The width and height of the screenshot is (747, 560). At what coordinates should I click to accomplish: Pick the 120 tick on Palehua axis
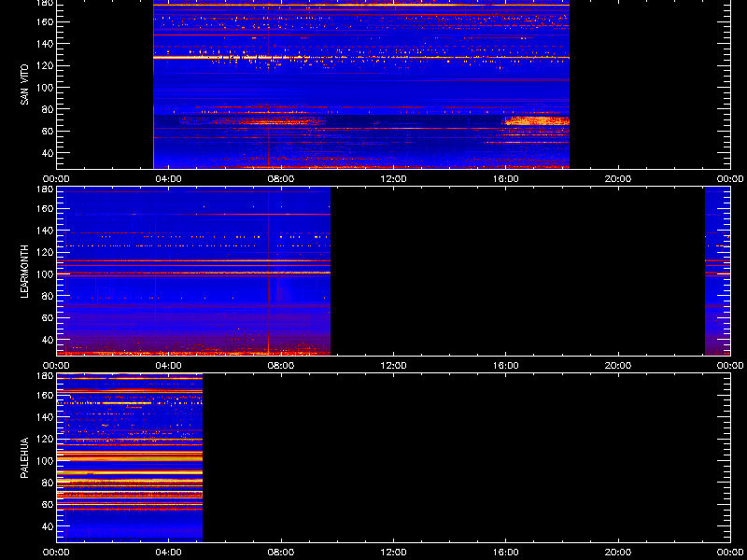click(46, 439)
